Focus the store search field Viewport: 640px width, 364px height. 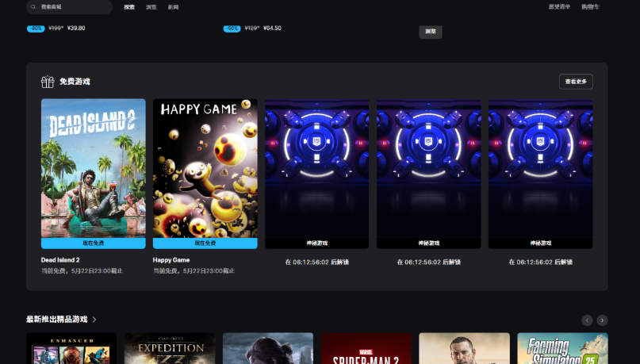(69, 7)
